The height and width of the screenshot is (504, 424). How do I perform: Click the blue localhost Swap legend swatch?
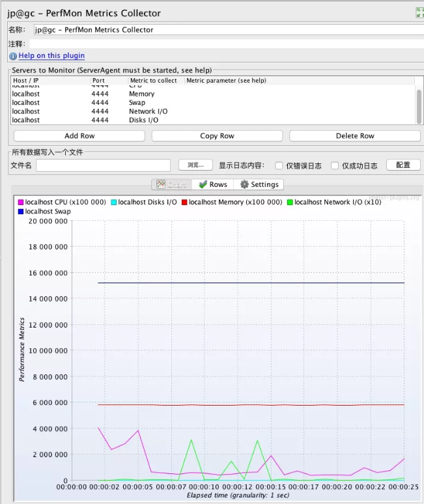coord(21,212)
